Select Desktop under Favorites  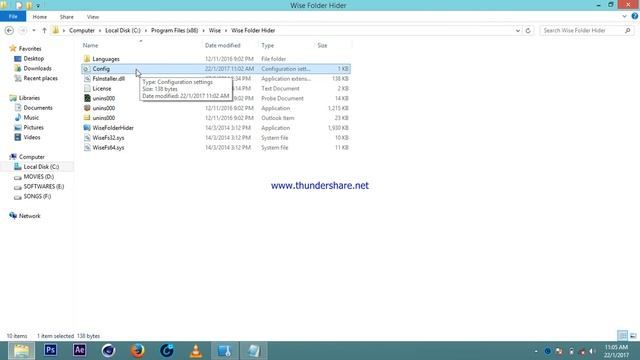(x=33, y=59)
